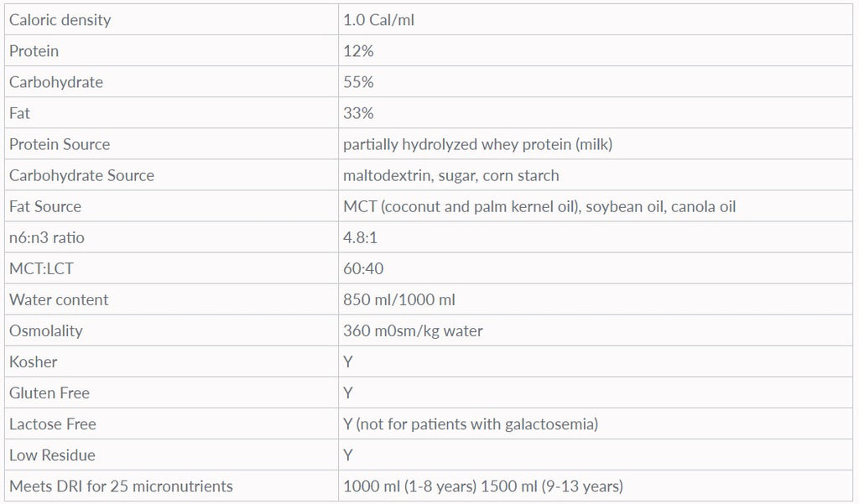Click the '33%' fat value
The height and width of the screenshot is (504, 859).
coord(358,113)
